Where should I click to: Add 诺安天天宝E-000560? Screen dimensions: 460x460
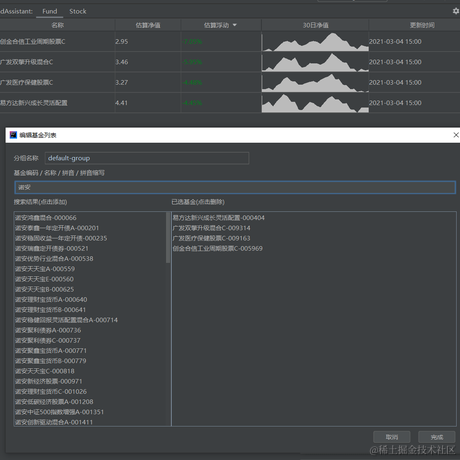44,279
